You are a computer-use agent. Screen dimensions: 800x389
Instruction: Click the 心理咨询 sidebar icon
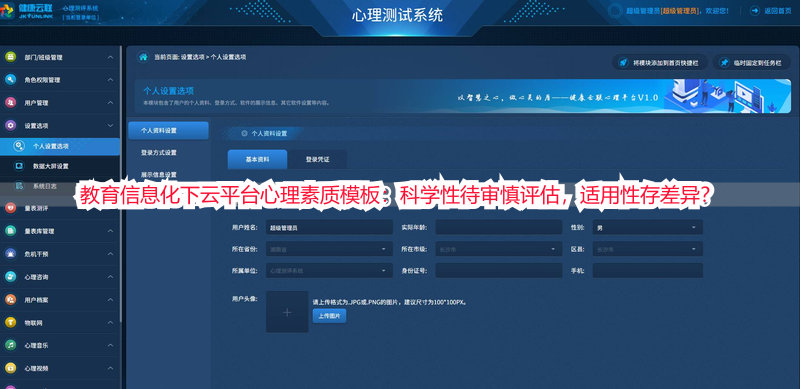point(10,277)
